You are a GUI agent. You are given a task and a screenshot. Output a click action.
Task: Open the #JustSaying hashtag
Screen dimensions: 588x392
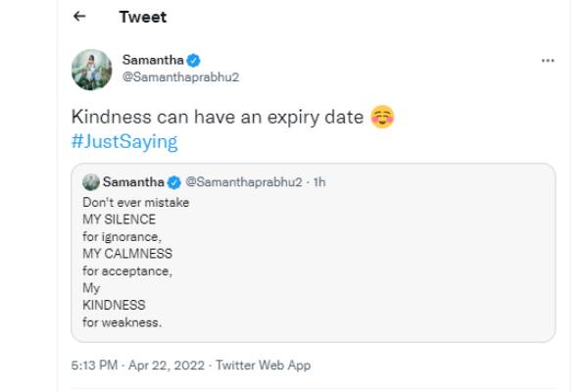pos(124,142)
